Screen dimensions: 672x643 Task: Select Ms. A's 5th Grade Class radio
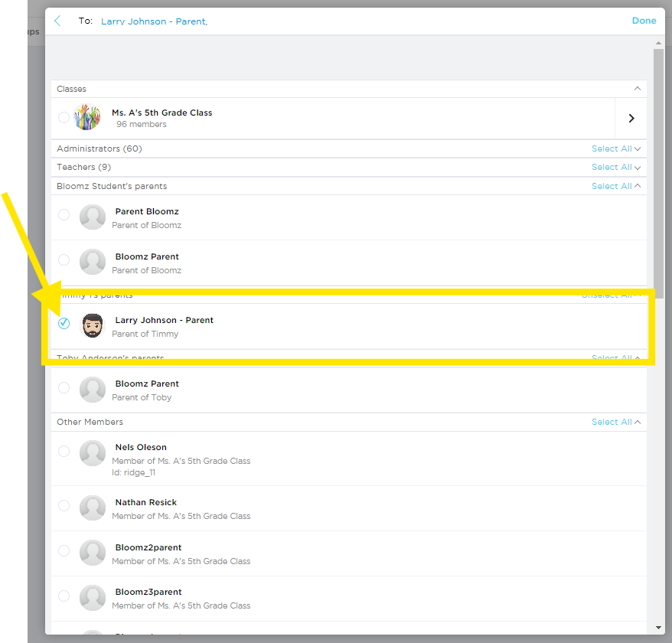tap(64, 117)
